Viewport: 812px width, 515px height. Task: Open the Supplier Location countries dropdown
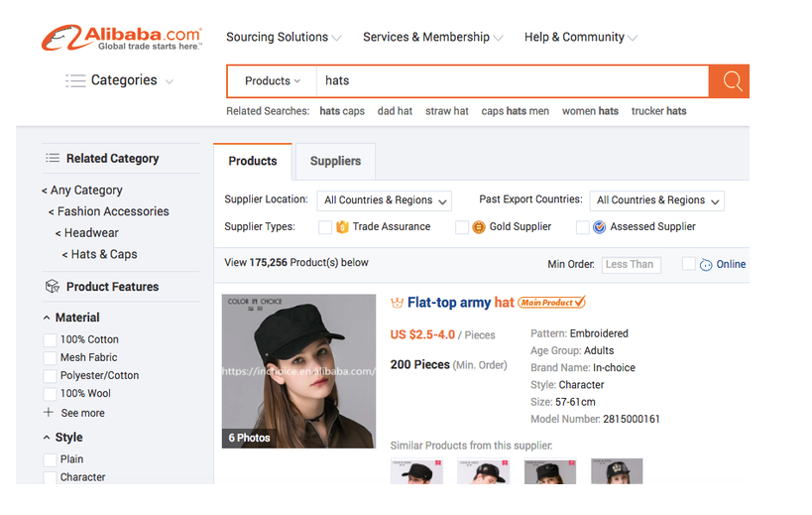(385, 200)
